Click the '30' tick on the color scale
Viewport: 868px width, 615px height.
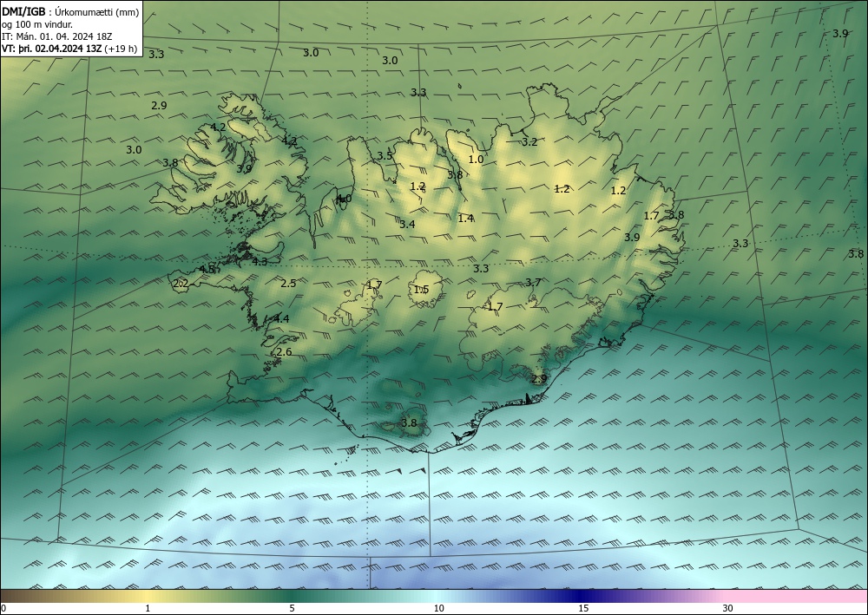[727, 609]
